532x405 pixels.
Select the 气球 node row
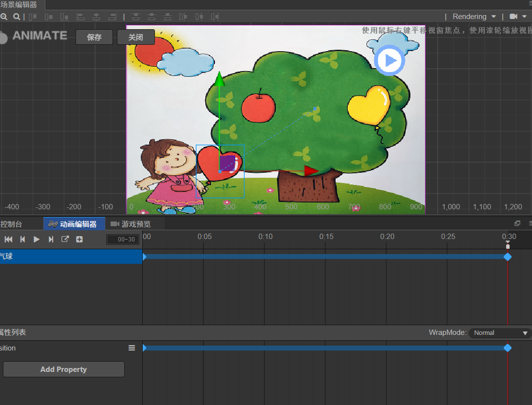point(71,256)
